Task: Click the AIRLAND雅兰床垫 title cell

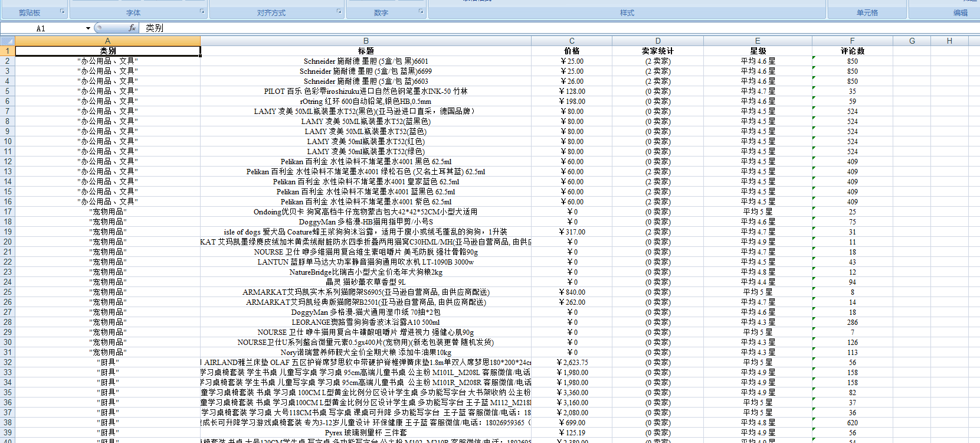Action: (x=366, y=362)
